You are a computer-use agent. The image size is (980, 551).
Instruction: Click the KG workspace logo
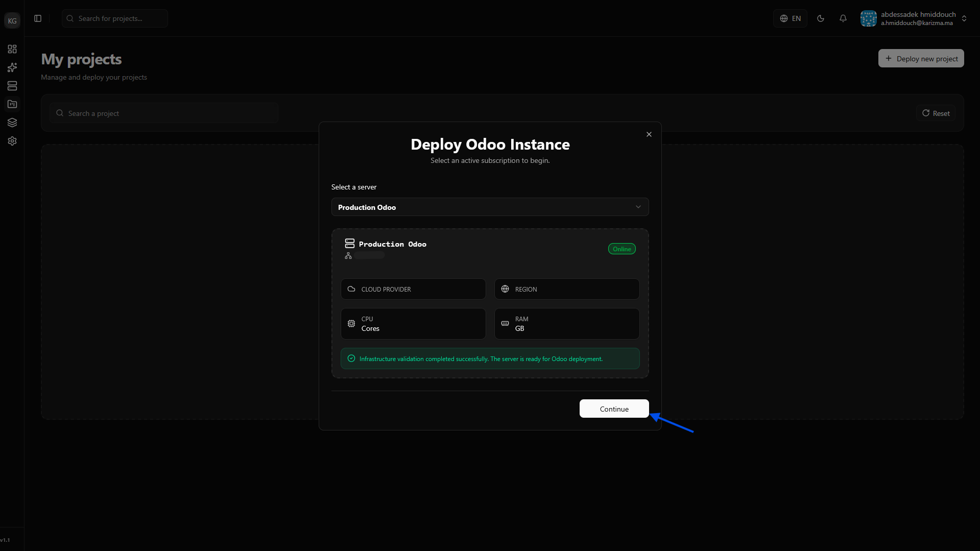tap(12, 20)
